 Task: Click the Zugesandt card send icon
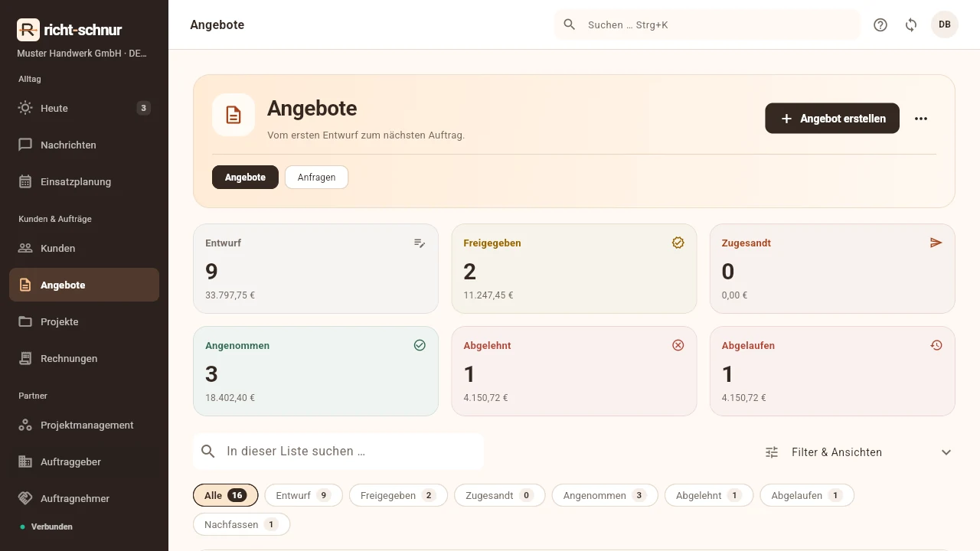tap(936, 243)
